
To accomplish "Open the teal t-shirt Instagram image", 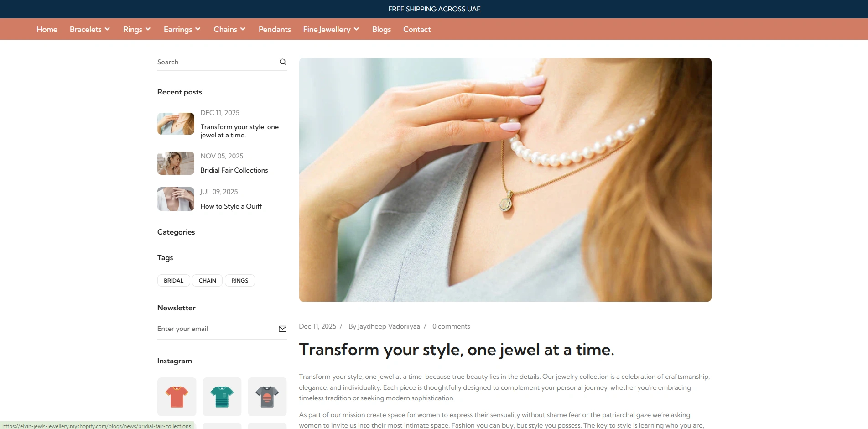I will pos(222,397).
